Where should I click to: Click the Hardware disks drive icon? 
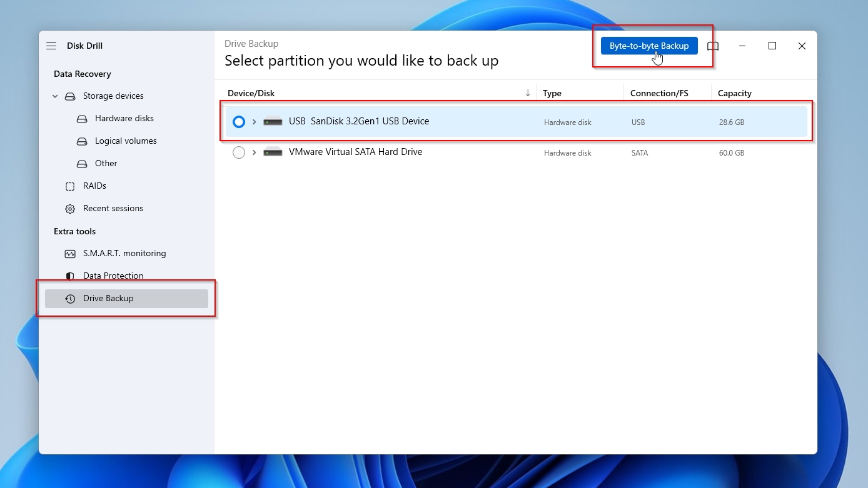[82, 119]
